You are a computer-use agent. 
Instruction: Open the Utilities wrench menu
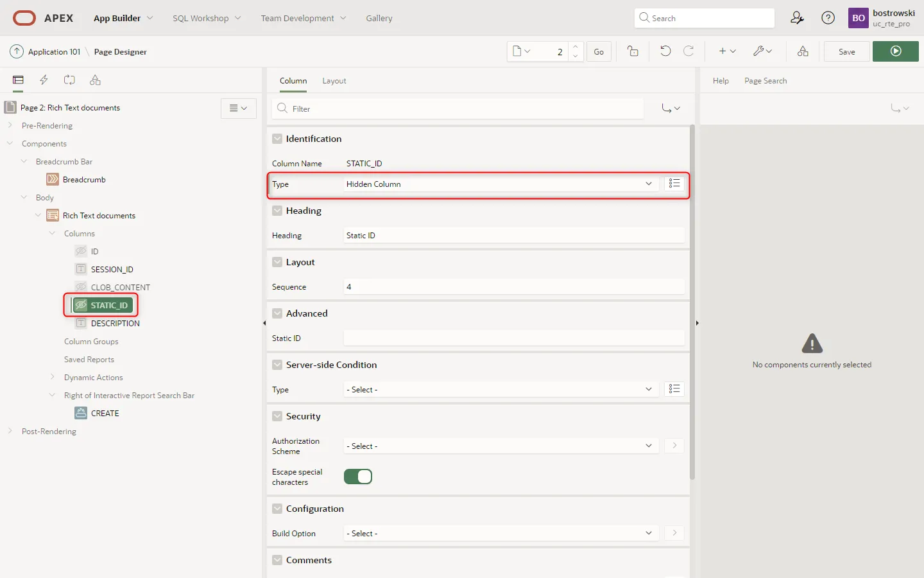762,51
